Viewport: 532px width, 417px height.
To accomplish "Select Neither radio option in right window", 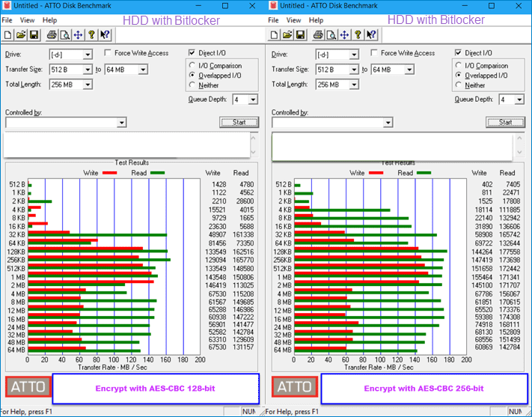I will point(459,85).
